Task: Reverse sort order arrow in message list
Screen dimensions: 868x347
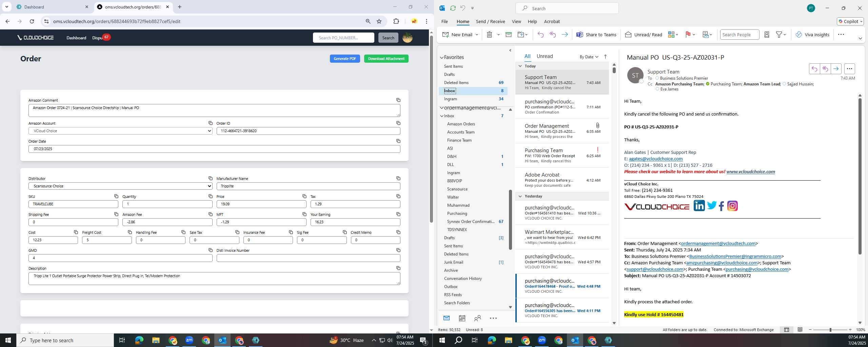Action: point(605,57)
